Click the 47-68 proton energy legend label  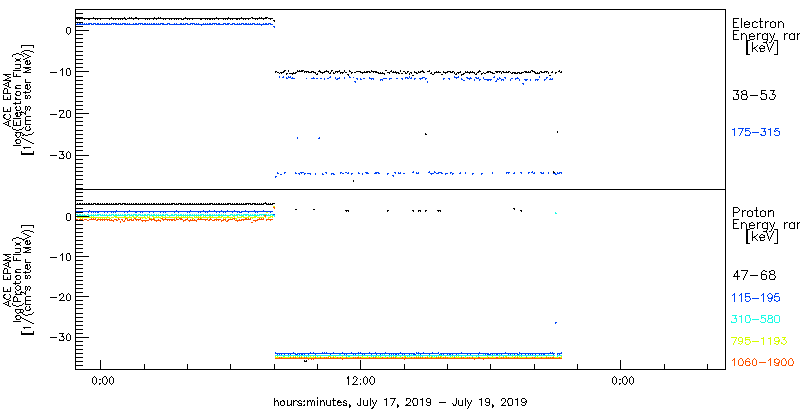click(x=755, y=276)
